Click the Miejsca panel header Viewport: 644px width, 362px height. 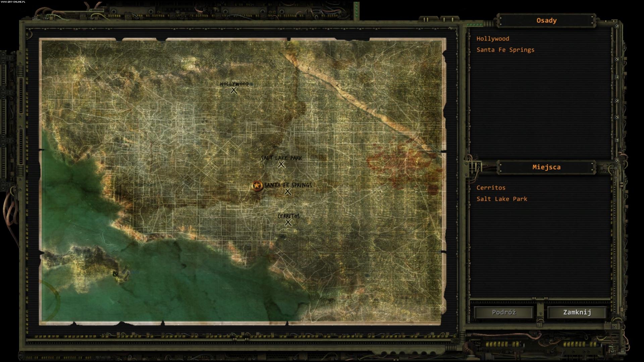click(546, 167)
